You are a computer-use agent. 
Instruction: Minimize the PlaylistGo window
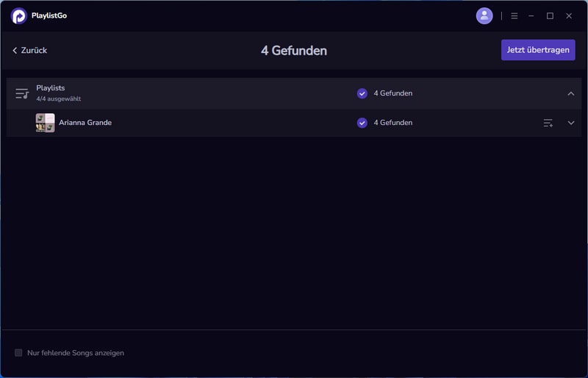tap(531, 15)
